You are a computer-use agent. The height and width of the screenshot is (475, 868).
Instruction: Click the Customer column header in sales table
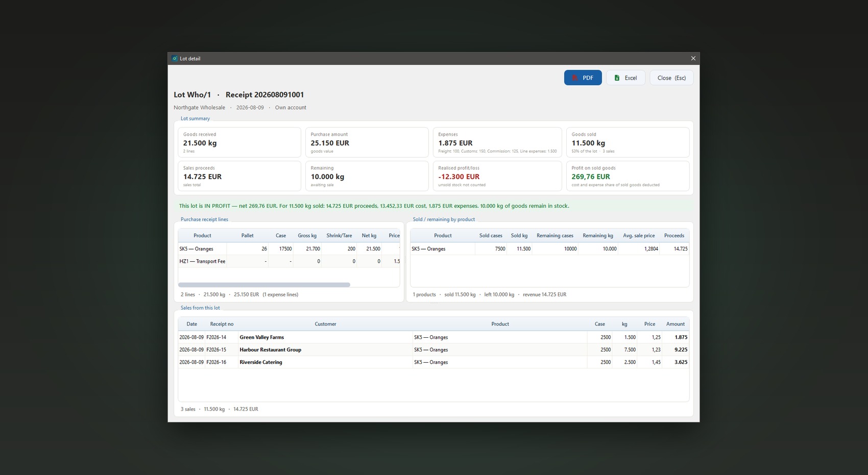(325, 324)
